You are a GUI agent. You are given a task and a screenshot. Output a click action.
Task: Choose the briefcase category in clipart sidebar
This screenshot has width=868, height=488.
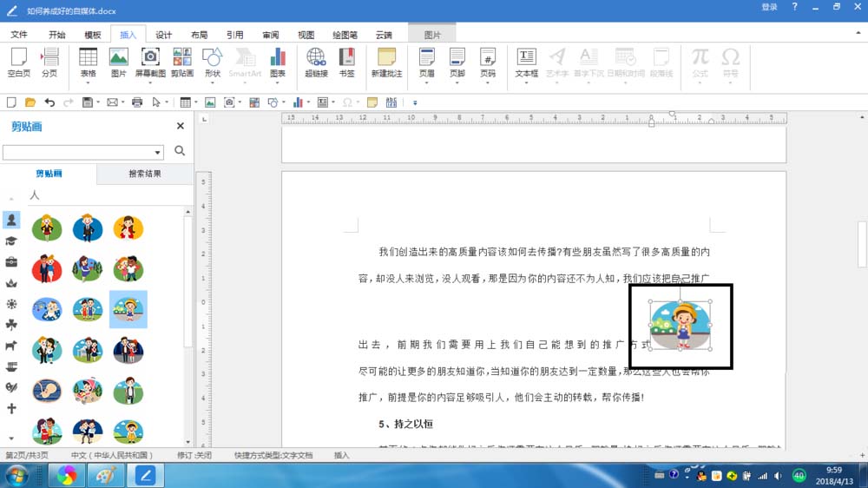11,262
